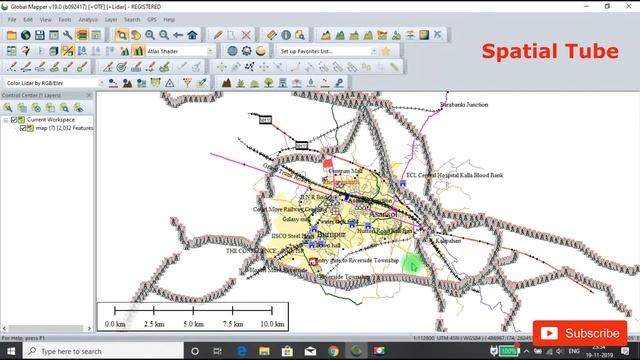
Task: Click the star favorites icon
Action: pyautogui.click(x=386, y=51)
